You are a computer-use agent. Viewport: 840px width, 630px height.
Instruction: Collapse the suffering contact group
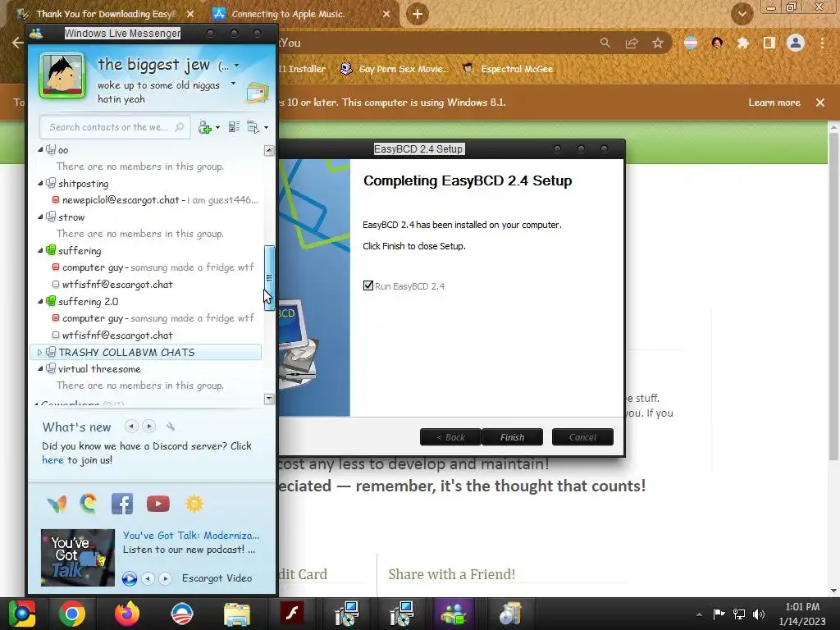[40, 251]
